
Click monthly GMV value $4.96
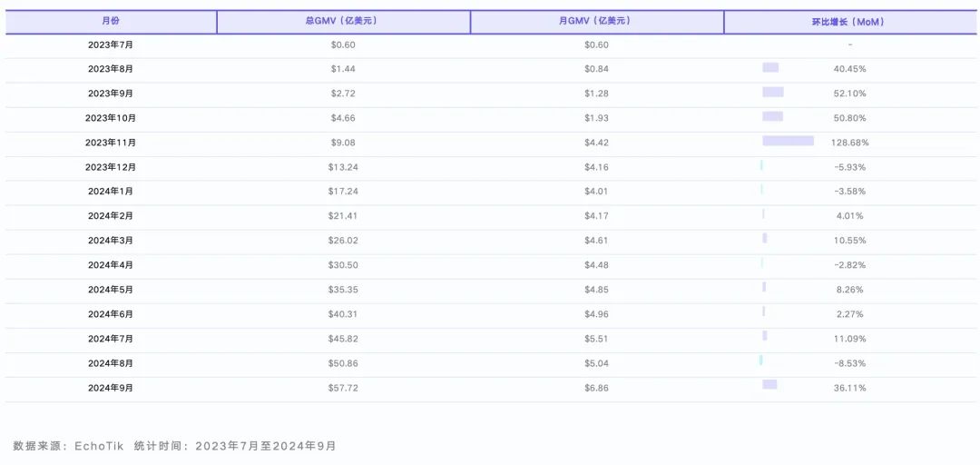(x=596, y=314)
